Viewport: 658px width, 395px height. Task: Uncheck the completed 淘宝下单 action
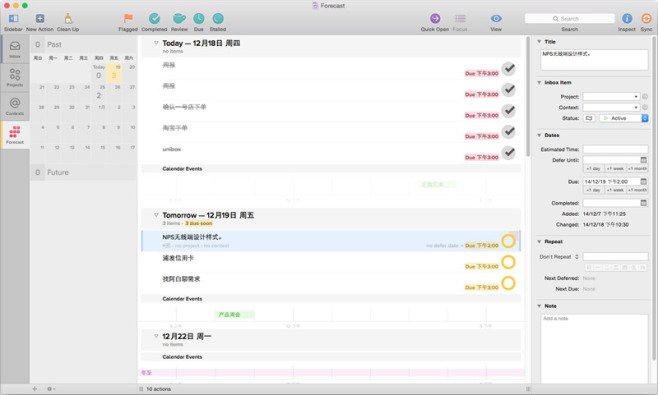[509, 131]
